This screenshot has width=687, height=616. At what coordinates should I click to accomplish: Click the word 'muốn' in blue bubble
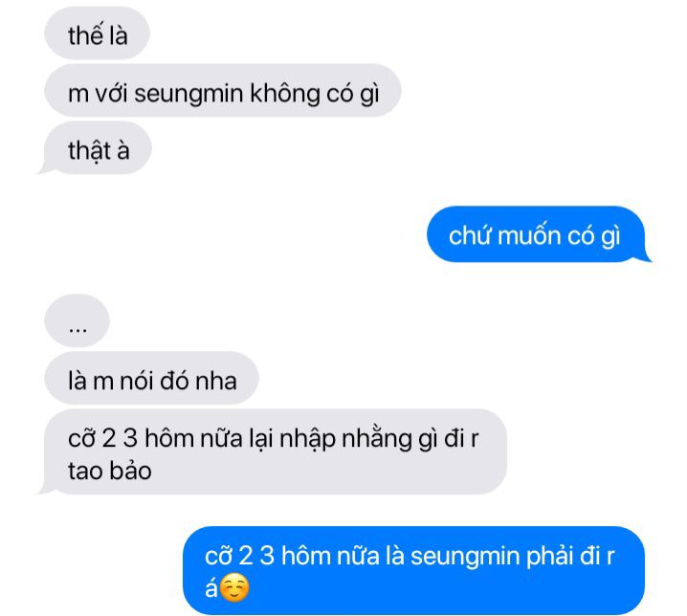pos(529,235)
